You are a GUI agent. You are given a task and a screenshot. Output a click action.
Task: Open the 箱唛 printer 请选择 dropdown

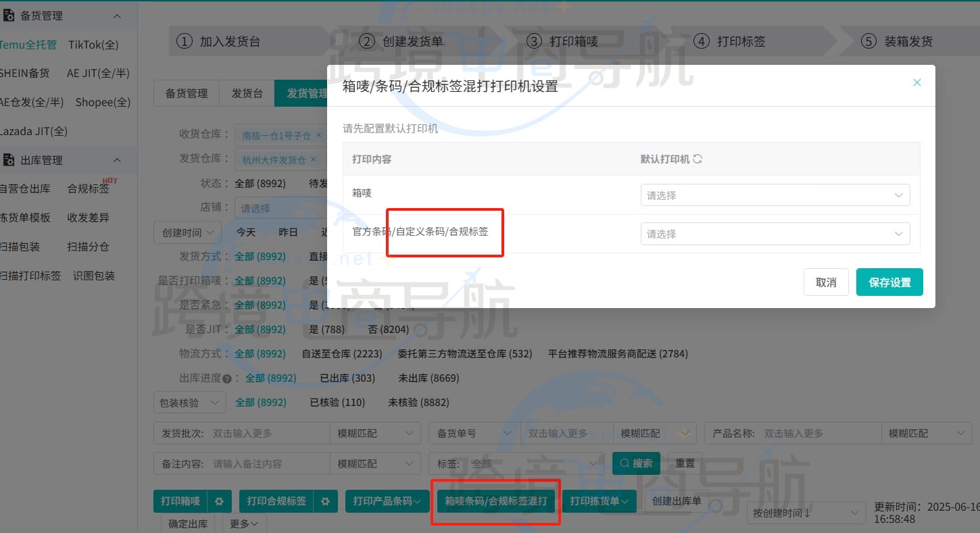(x=774, y=195)
